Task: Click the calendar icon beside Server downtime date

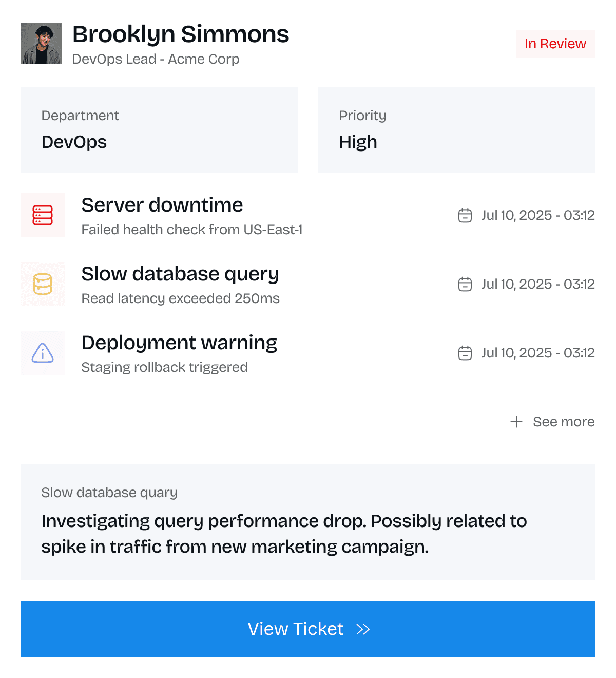Action: [465, 215]
